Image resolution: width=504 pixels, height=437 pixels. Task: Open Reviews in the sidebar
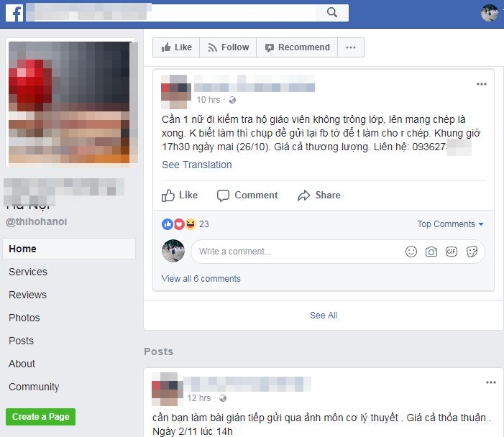tap(27, 295)
